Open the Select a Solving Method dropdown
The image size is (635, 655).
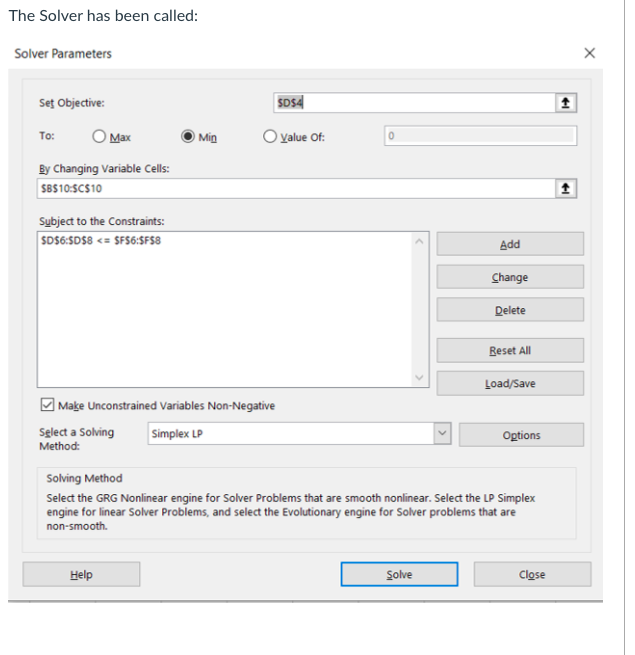coord(442,434)
